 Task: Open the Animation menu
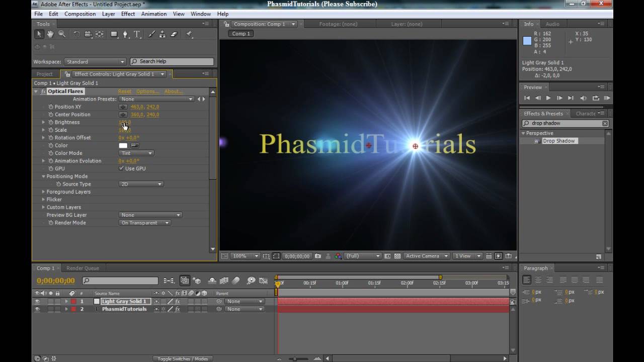coord(154,14)
